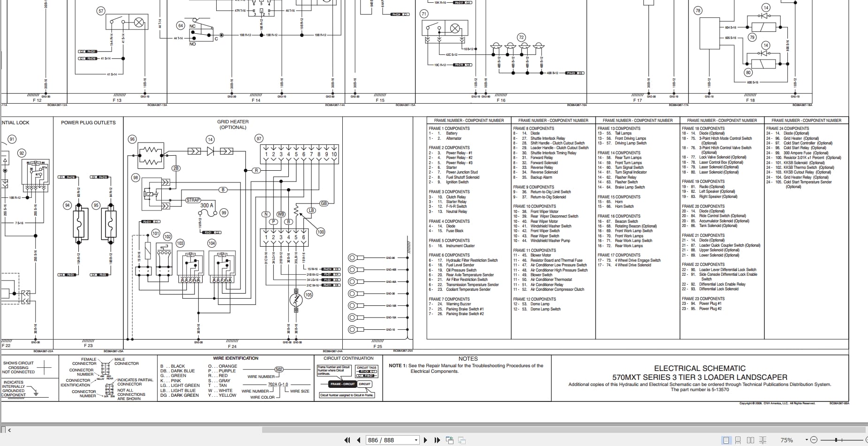This screenshot has width=868, height=446.
Task: Zoom in using the plus icon
Action: tap(867, 440)
